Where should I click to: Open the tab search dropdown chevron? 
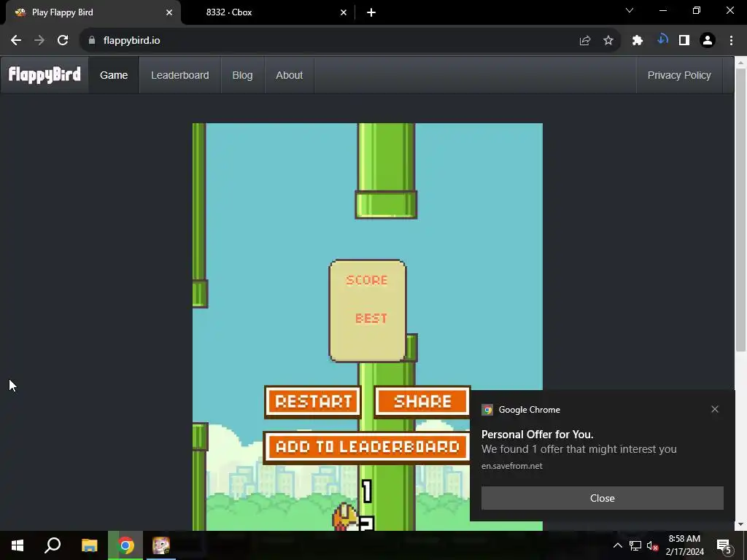coord(630,10)
